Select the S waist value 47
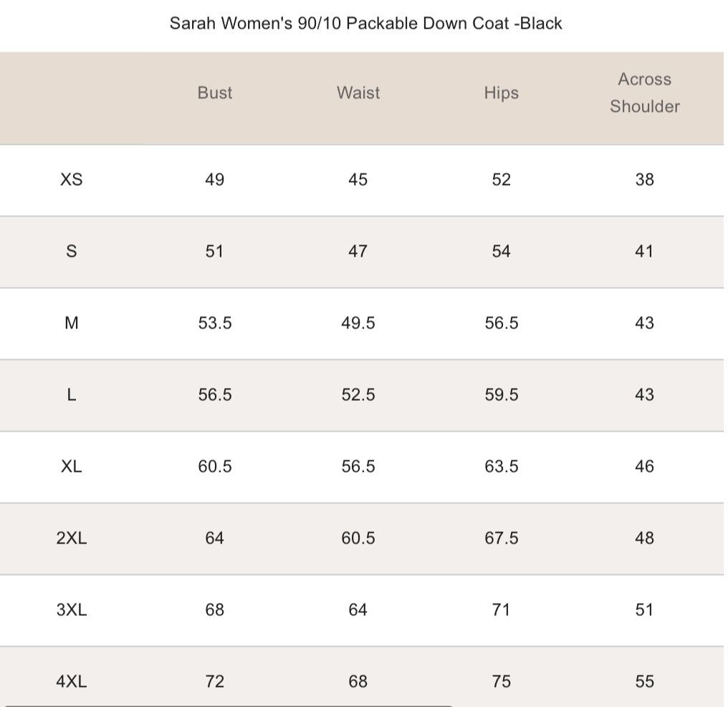728x707 pixels. tap(358, 252)
